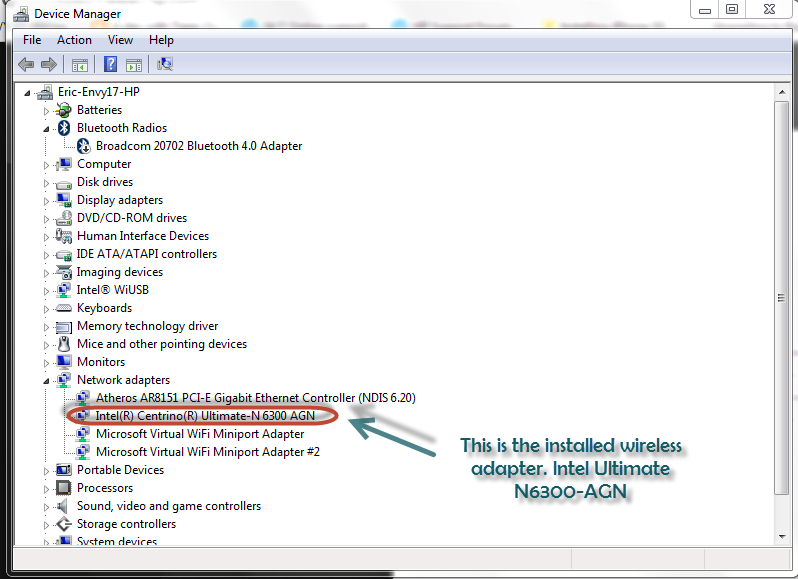
Task: Collapse the Bluetooth Radios node
Action: 46,129
